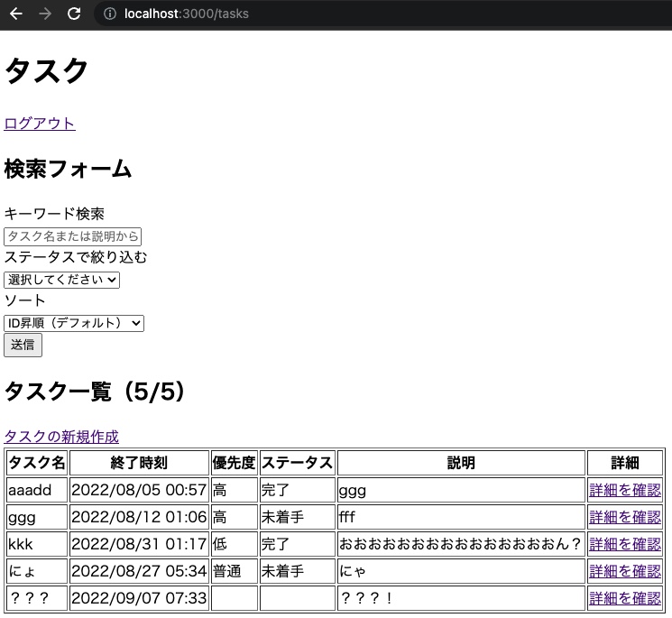Open the ID昇順（デフォルト） sort dropdown
The height and width of the screenshot is (618, 672).
(74, 323)
